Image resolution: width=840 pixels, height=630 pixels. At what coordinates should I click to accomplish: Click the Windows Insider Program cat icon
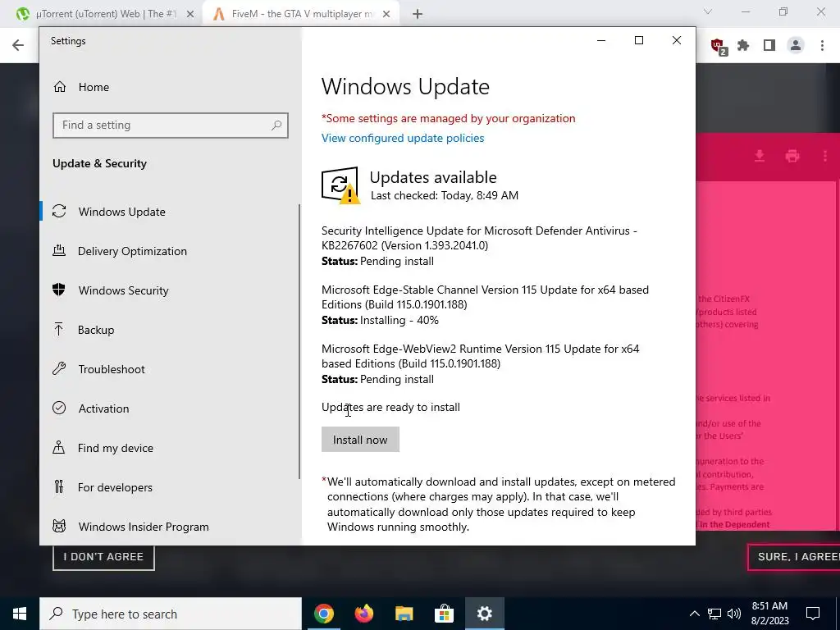[x=59, y=526]
